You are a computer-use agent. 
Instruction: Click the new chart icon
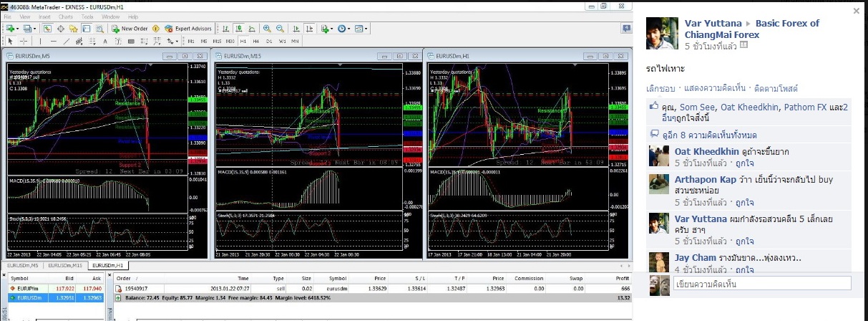click(11, 29)
